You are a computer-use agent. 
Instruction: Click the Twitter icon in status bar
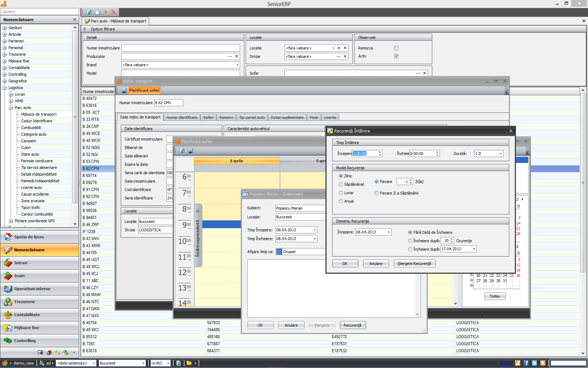click(534, 363)
